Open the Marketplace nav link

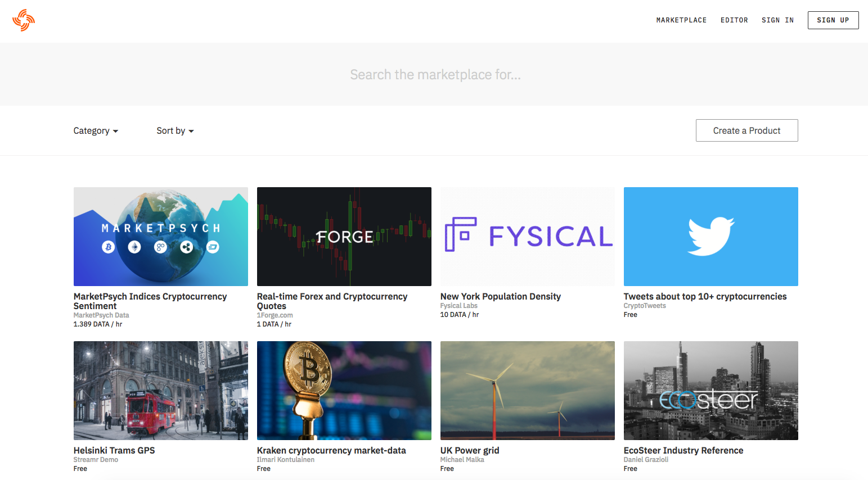pos(681,20)
